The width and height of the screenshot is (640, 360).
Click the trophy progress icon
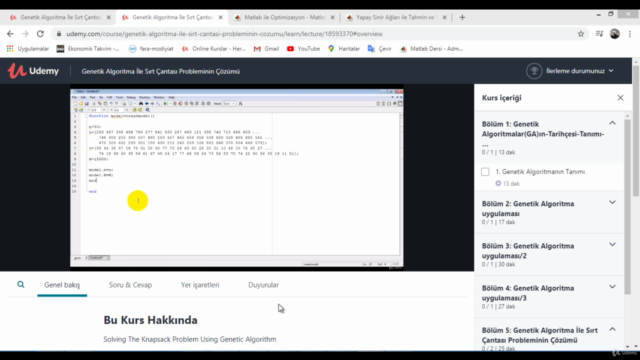click(x=534, y=71)
